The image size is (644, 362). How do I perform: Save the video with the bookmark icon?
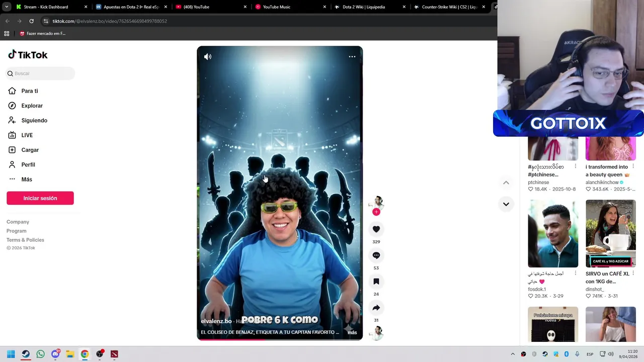click(x=376, y=282)
